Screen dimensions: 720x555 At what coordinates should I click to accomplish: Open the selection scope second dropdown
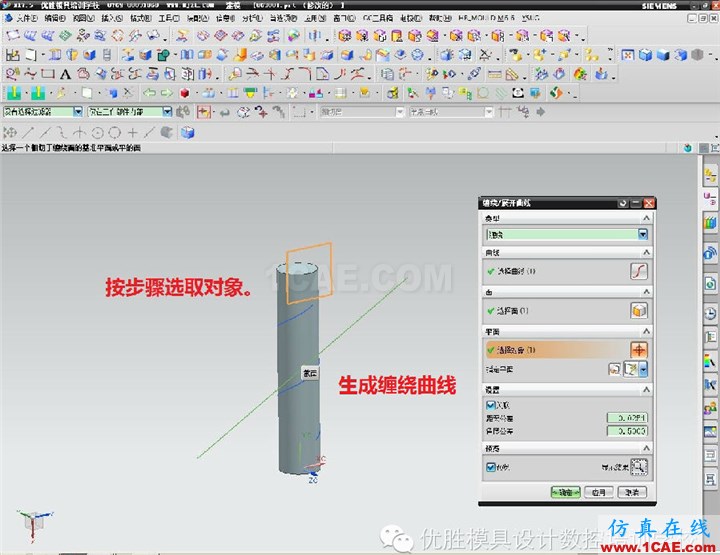[168, 112]
